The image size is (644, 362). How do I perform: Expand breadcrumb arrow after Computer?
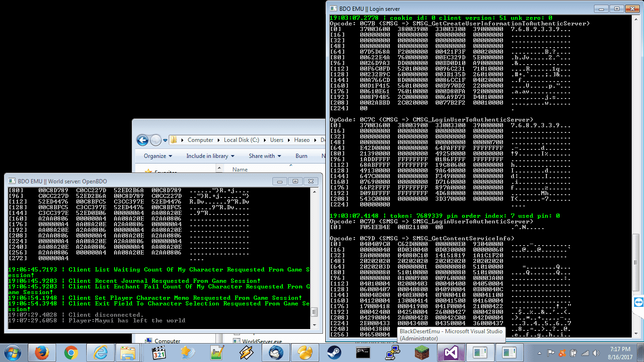coord(218,140)
